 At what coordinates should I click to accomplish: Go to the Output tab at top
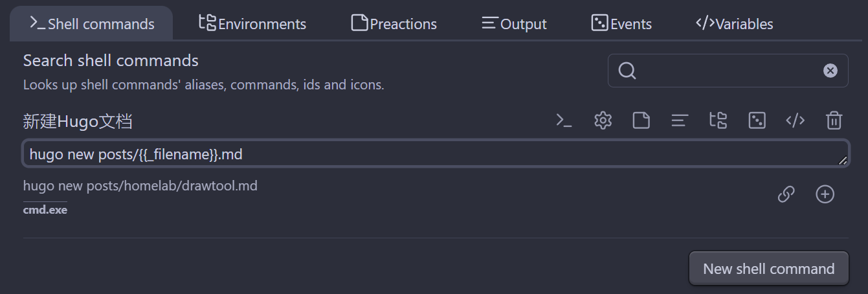[515, 24]
